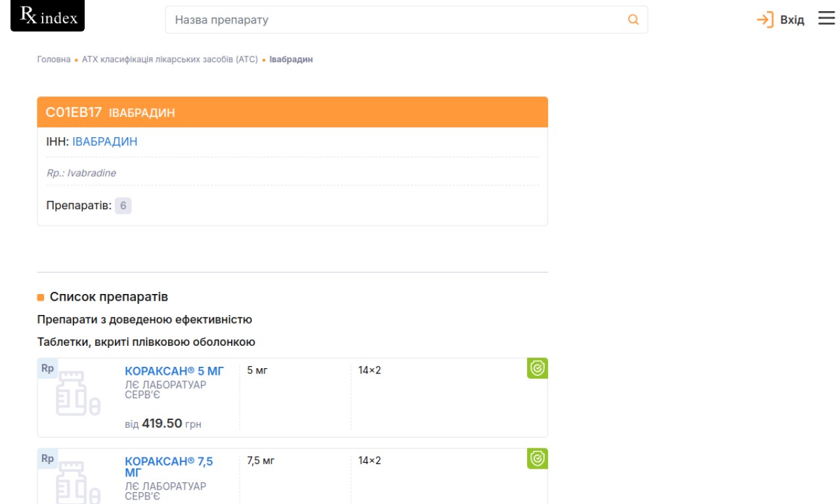Click the C01EB17 ІВАБРАДИН header
Viewport: 840px width, 504px height.
293,112
